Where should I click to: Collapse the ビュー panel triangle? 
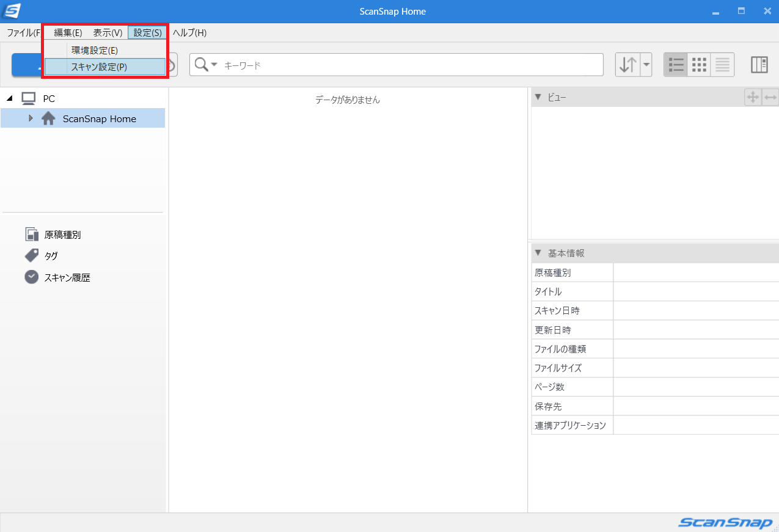coord(538,97)
